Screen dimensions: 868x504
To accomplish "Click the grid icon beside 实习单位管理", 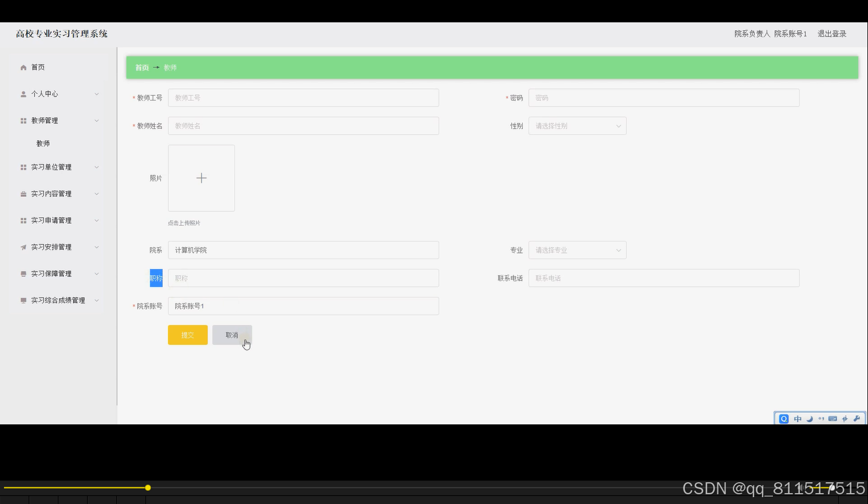I will tap(23, 167).
